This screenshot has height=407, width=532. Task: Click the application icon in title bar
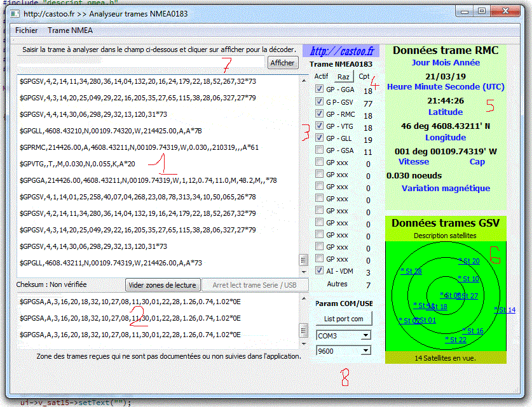[14, 14]
